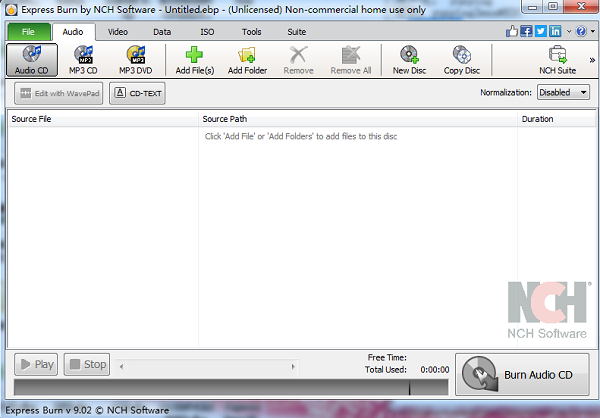Sort by Source File column header

[103, 119]
